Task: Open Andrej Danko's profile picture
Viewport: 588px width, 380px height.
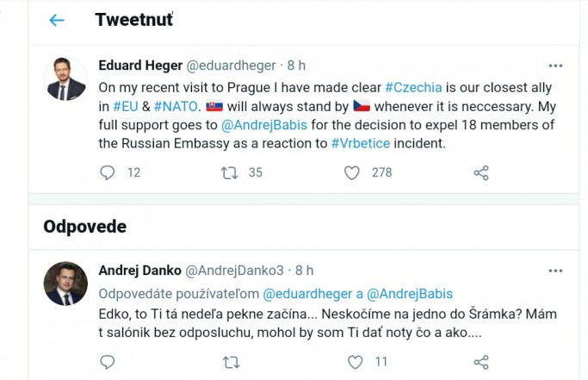Action: pos(65,283)
